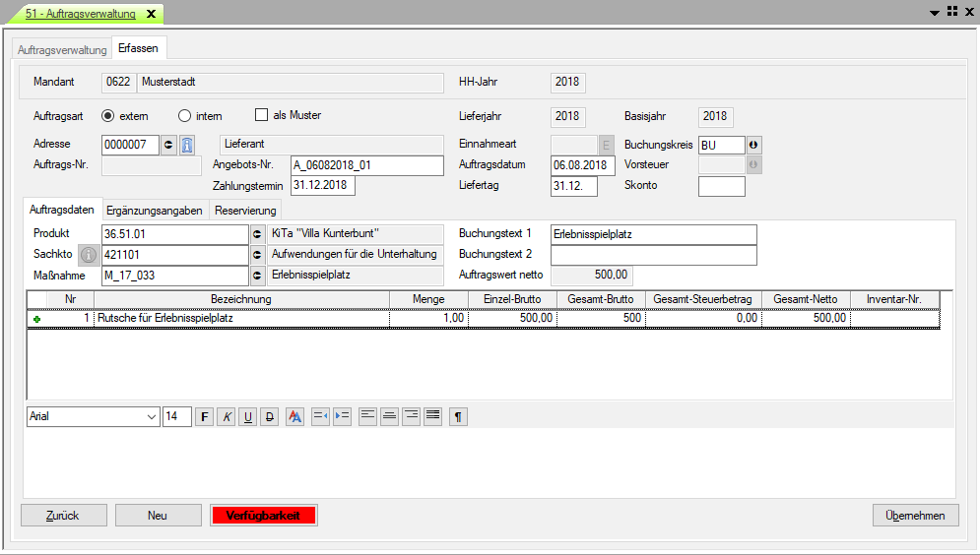This screenshot has width=980, height=555.
Task: Click the Übernehmen button
Action: click(915, 516)
